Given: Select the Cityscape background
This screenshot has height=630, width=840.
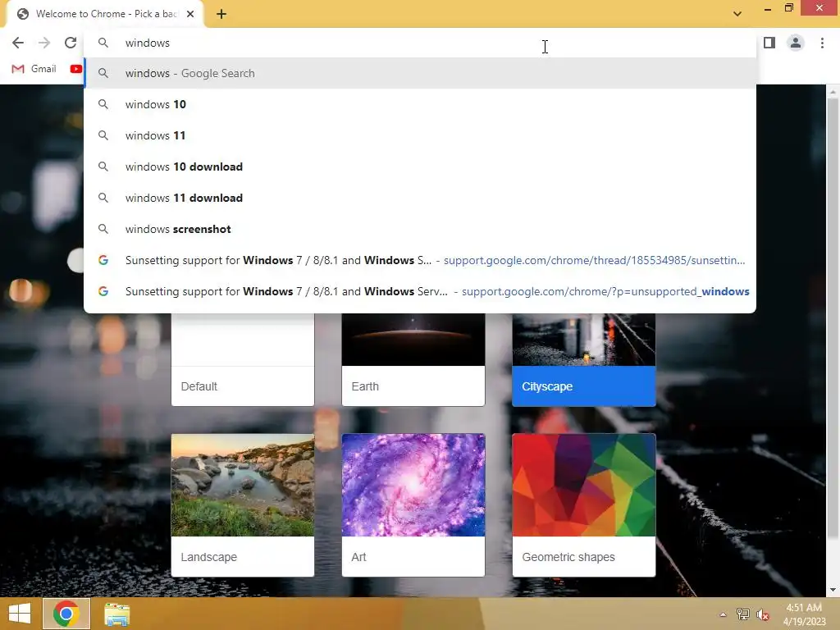Looking at the screenshot, I should click(x=584, y=360).
